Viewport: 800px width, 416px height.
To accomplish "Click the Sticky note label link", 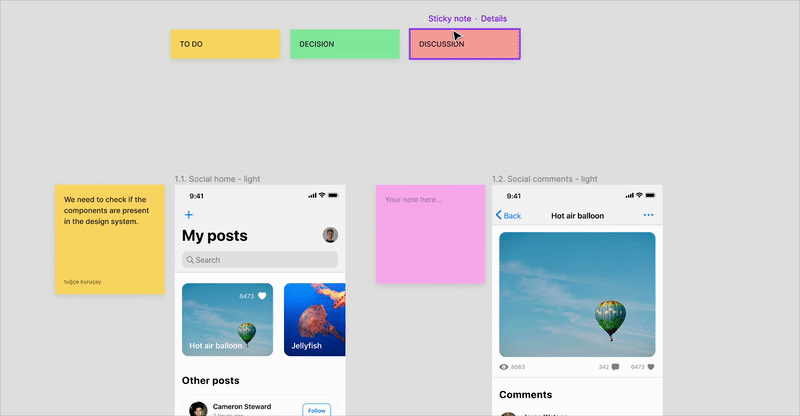I will (x=449, y=18).
